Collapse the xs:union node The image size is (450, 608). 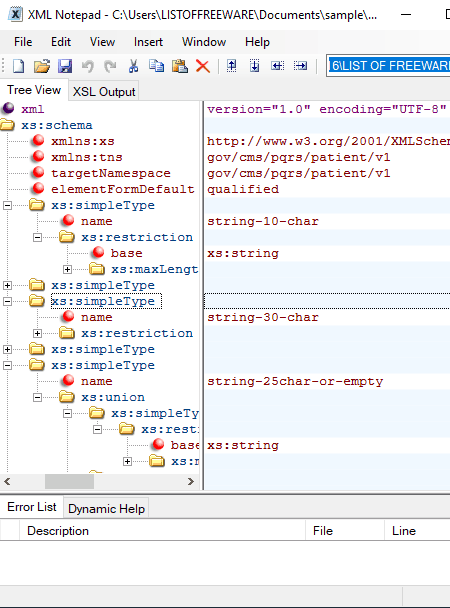click(37, 397)
